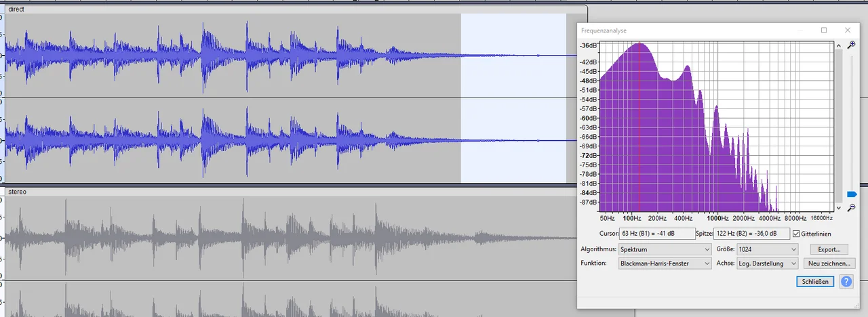The height and width of the screenshot is (317, 868).
Task: Open help for the Frequenzanalyse dialog
Action: [846, 282]
